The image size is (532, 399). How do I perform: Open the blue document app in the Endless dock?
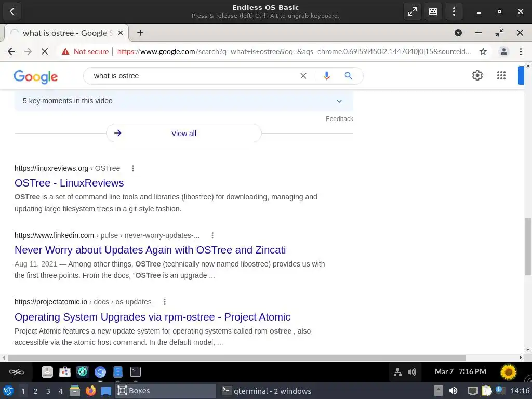click(118, 372)
